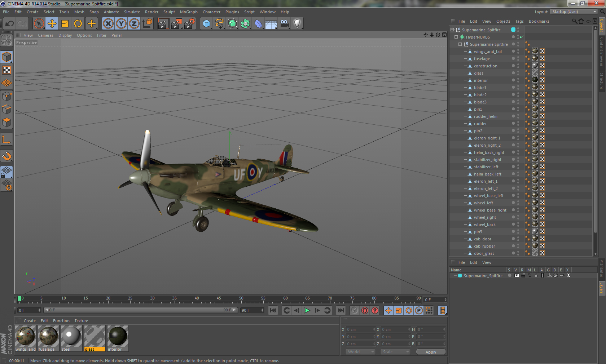Add a HyperNURBS generator icon
Screen dimensions: 606x364
pyautogui.click(x=232, y=24)
